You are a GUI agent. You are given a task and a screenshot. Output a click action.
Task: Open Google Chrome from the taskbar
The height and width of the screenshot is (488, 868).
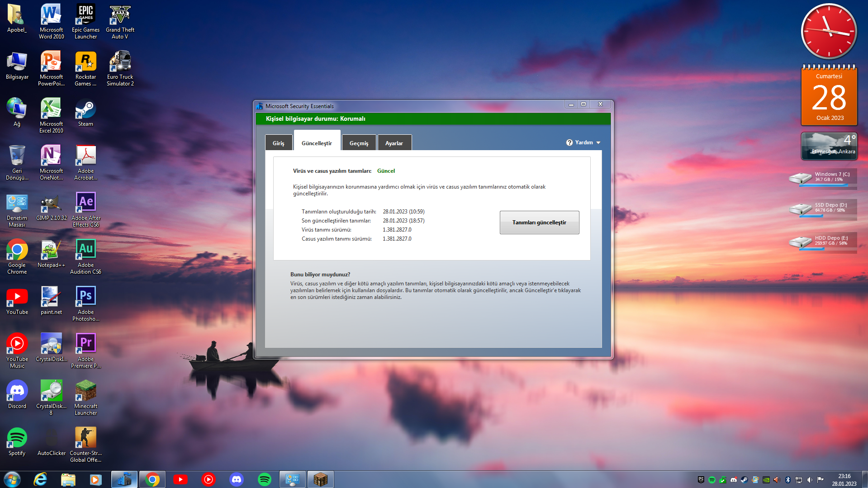(152, 479)
